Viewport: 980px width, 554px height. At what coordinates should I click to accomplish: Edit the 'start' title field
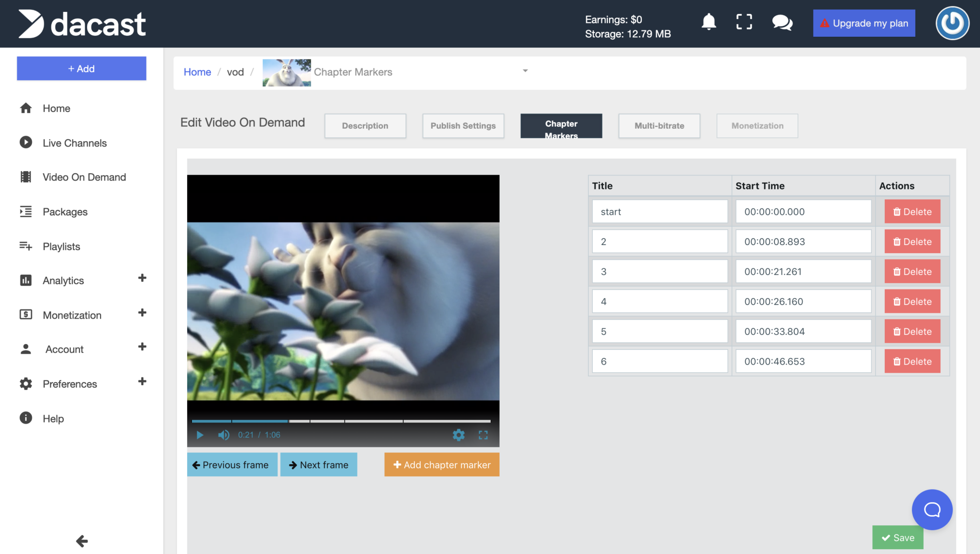[x=660, y=211]
